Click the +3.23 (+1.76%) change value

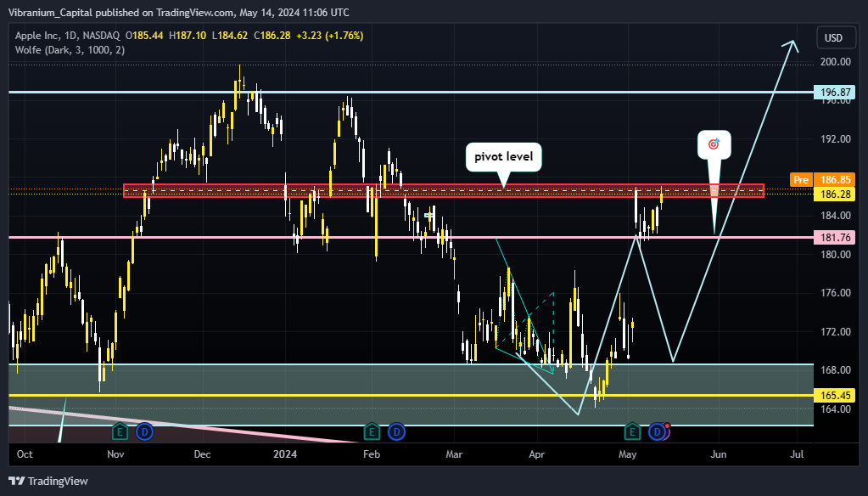coord(330,36)
